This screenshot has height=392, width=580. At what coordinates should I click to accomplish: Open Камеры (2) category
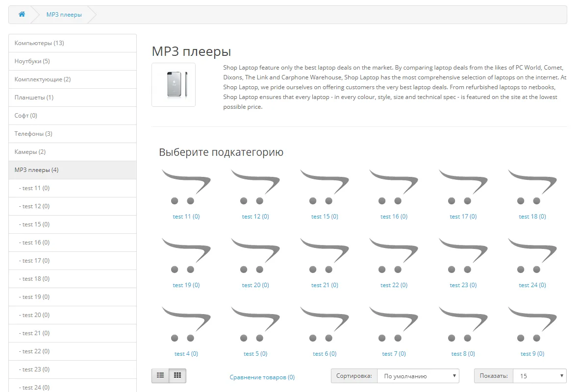[x=73, y=151]
